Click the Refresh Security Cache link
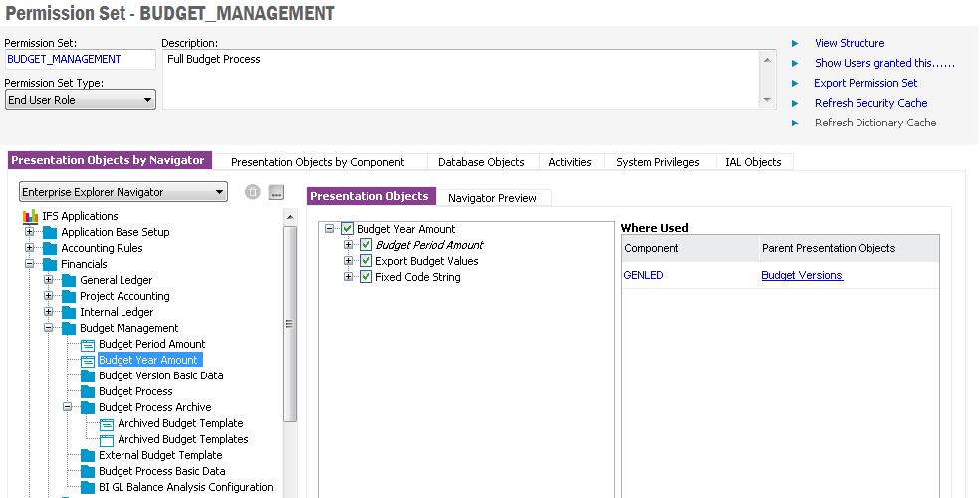The height and width of the screenshot is (498, 980). point(870,104)
